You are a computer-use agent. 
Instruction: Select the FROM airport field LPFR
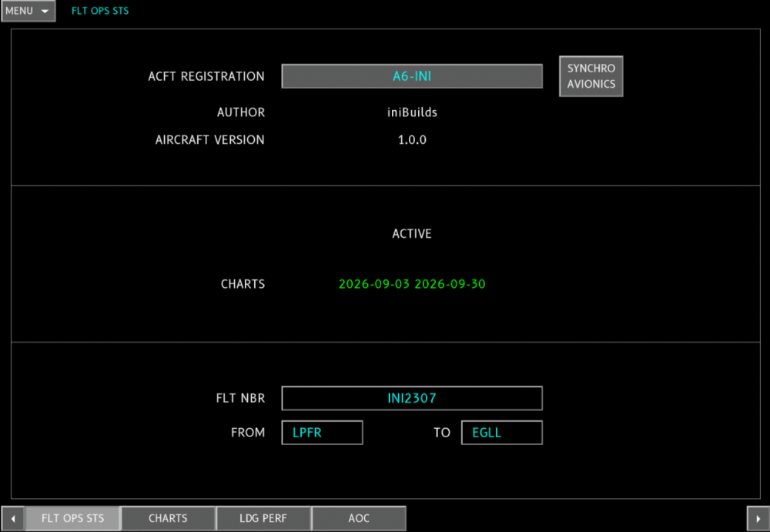coord(322,432)
